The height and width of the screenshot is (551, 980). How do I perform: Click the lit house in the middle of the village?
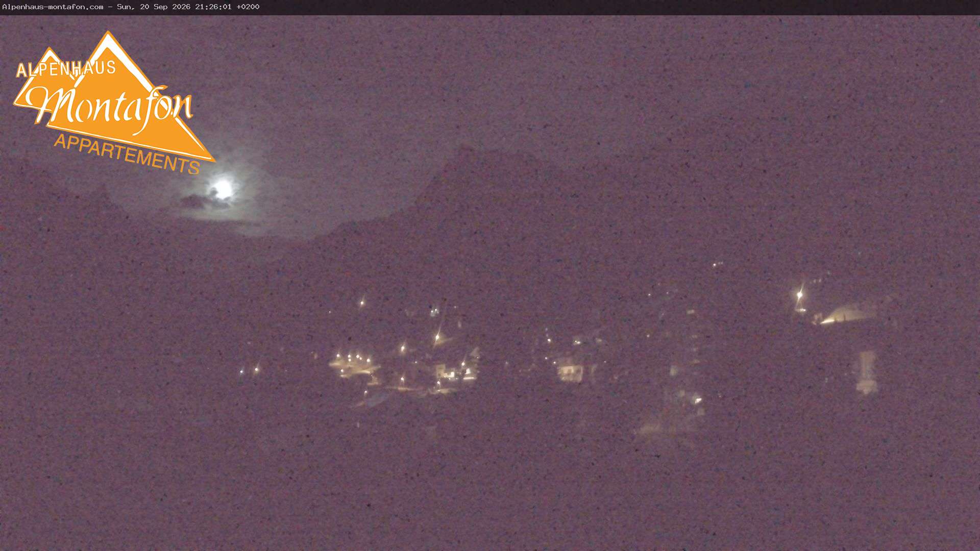(570, 368)
